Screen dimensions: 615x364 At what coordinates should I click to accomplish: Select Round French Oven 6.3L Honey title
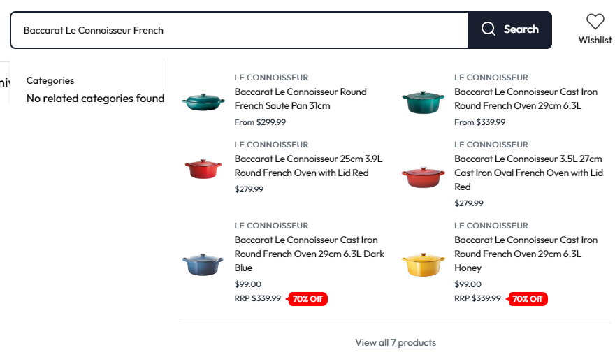point(526,254)
